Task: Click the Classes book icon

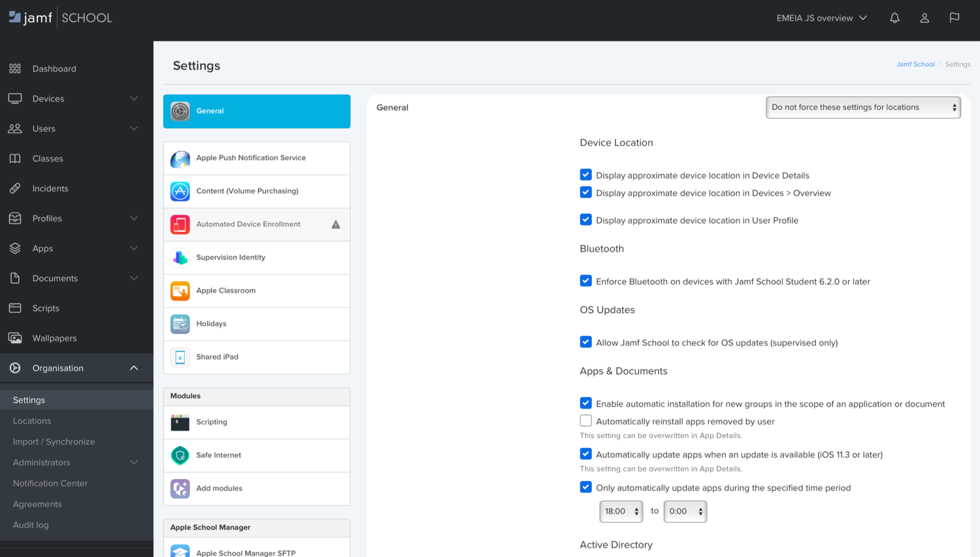Action: coord(15,159)
